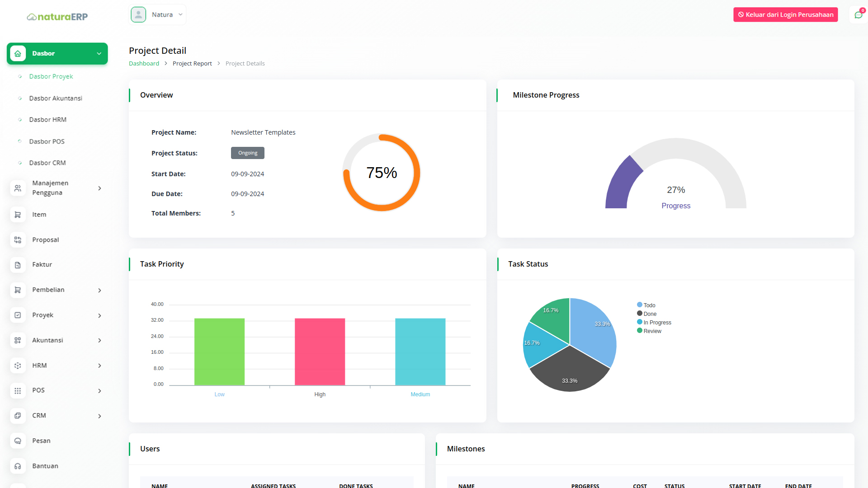Click the Dasbor home icon
Viewport: 868px width, 488px height.
18,53
